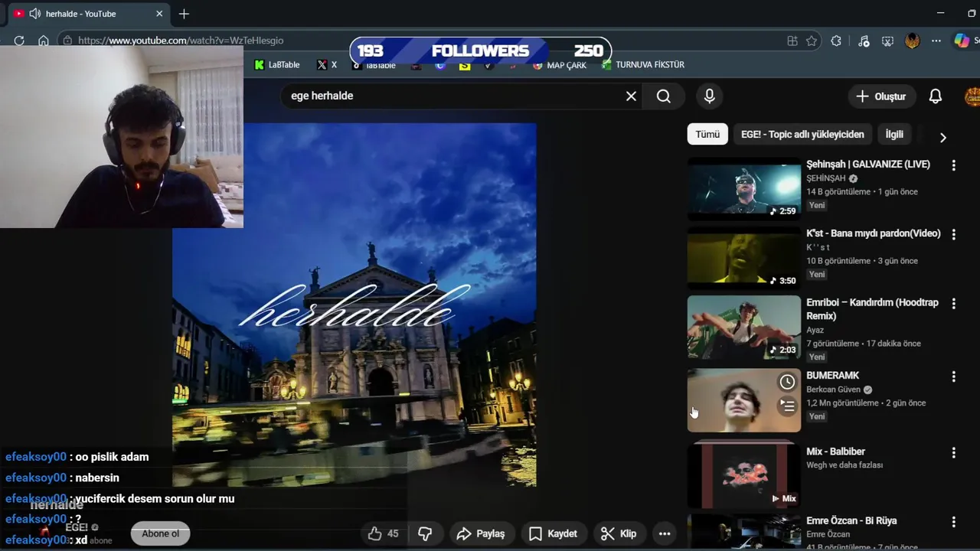
Task: Open the browser profile avatar
Action: click(912, 41)
